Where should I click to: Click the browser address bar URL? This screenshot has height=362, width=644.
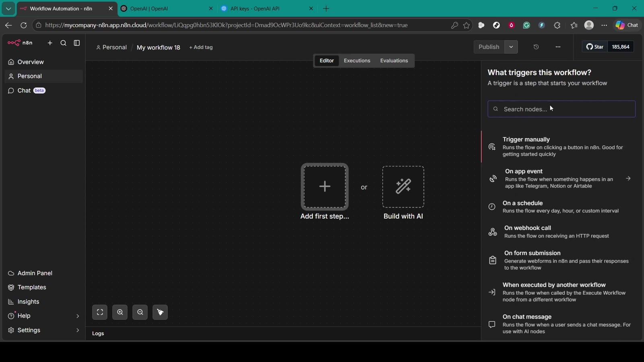click(226, 25)
